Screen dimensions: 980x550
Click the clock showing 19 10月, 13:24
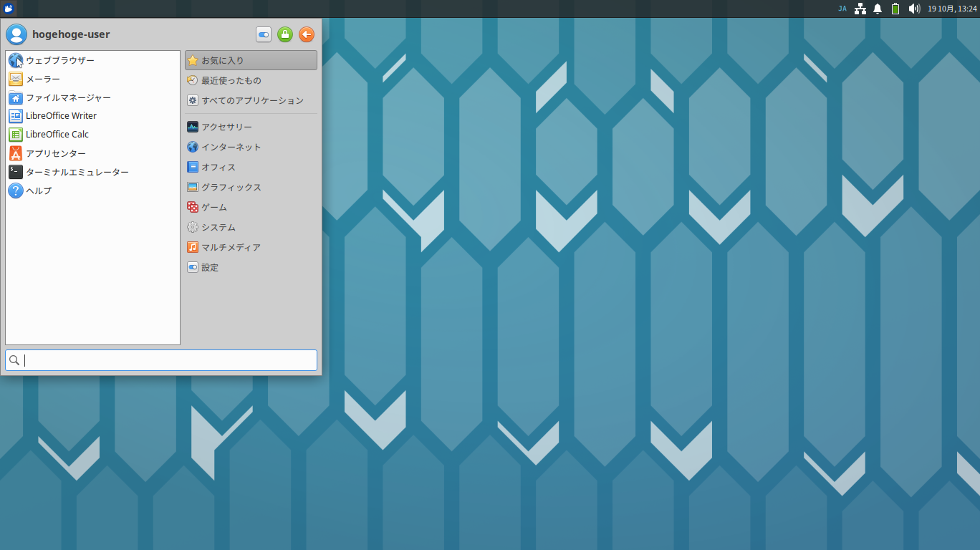pos(952,9)
